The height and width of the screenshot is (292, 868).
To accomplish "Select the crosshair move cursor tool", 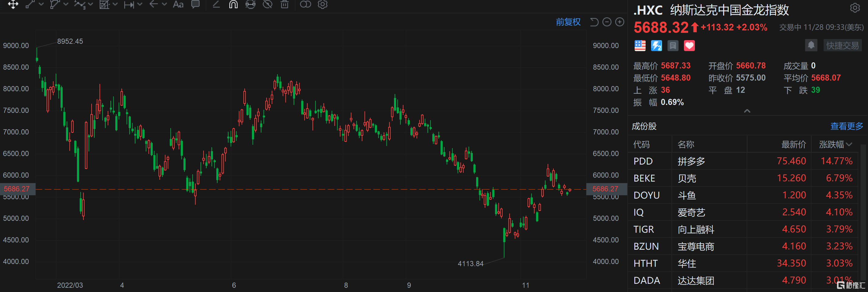I will pos(13,4).
